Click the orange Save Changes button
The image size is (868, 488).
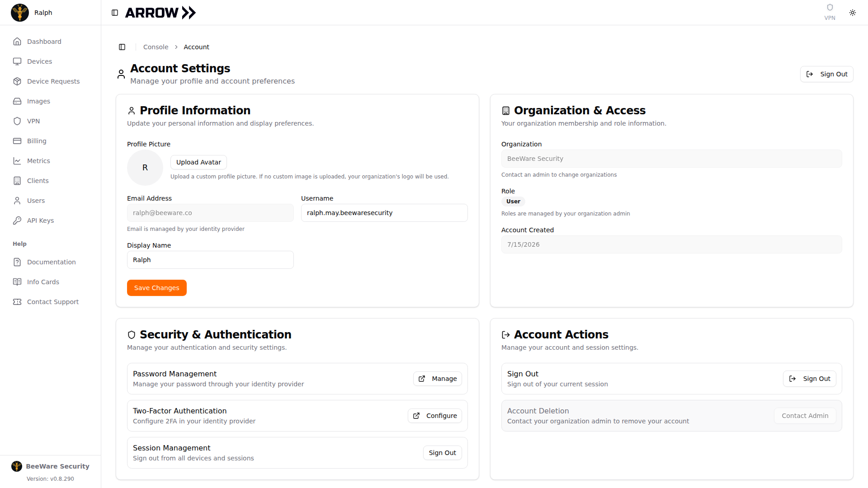click(x=157, y=288)
